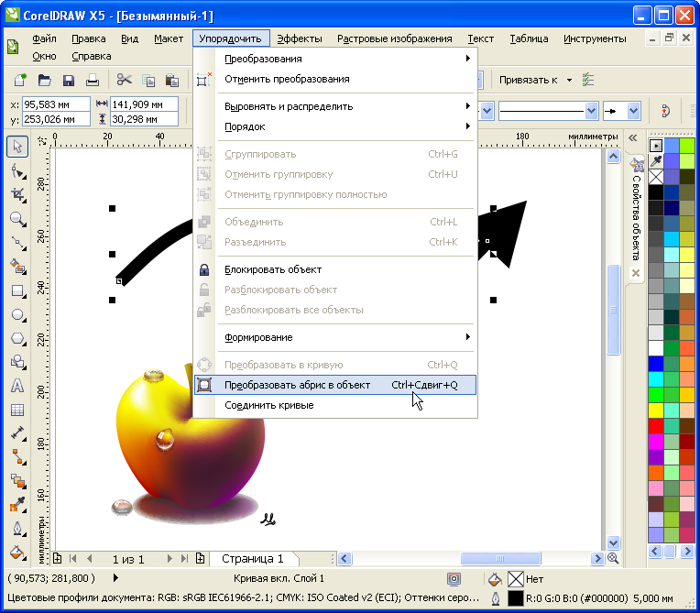This screenshot has width=700, height=613.
Task: Click the Paste clipboard icon
Action: (x=172, y=81)
